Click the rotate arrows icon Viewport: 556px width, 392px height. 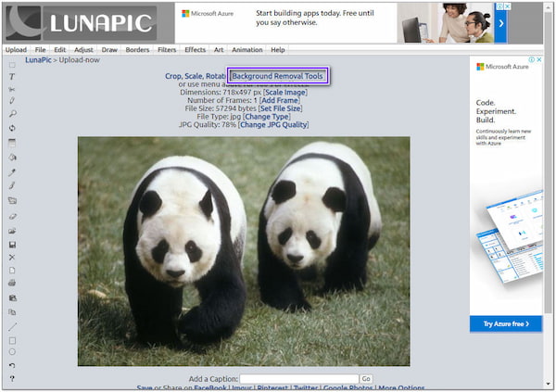click(12, 128)
